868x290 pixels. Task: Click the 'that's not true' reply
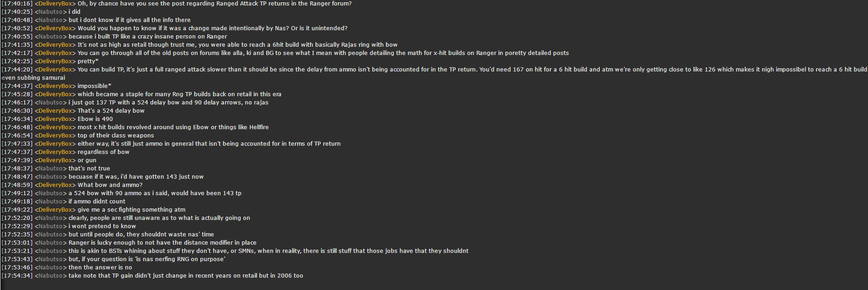click(x=89, y=169)
